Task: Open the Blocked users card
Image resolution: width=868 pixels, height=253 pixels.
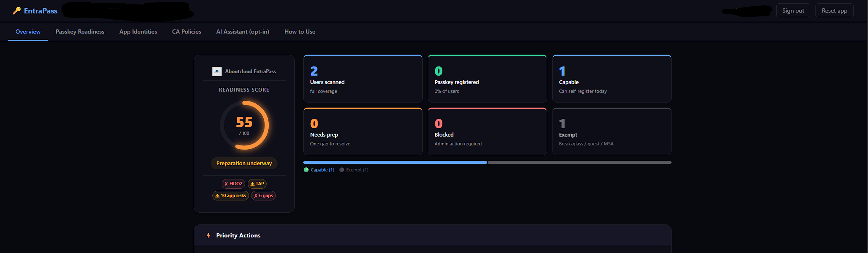Action: click(x=487, y=131)
